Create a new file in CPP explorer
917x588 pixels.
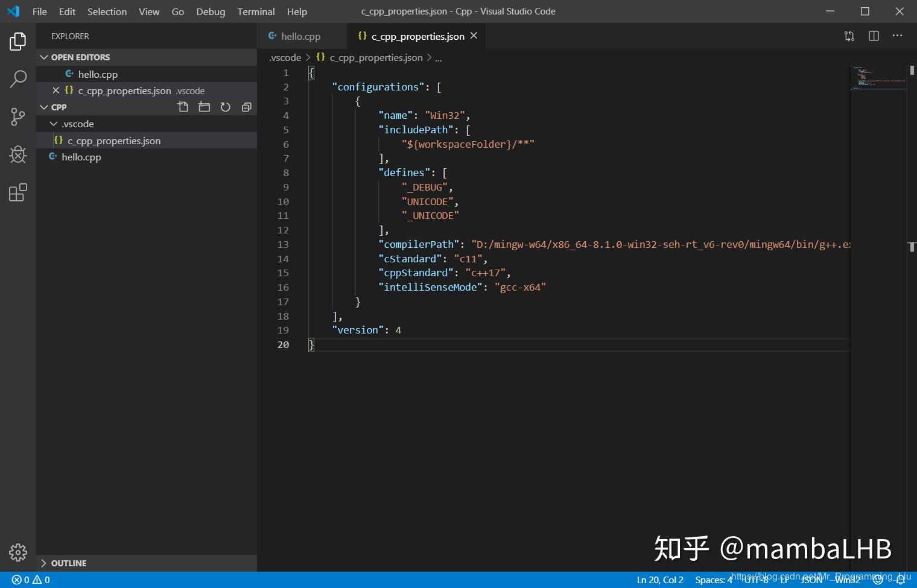(x=183, y=107)
